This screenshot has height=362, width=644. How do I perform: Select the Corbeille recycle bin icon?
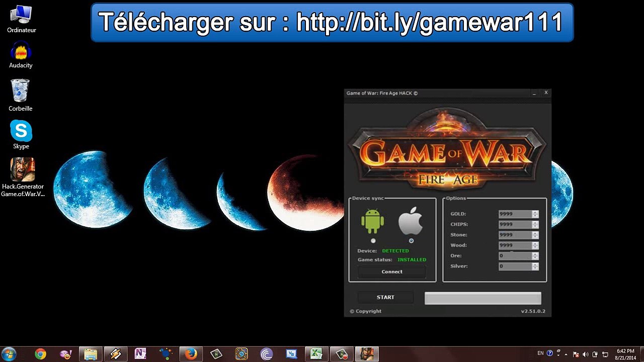[21, 95]
